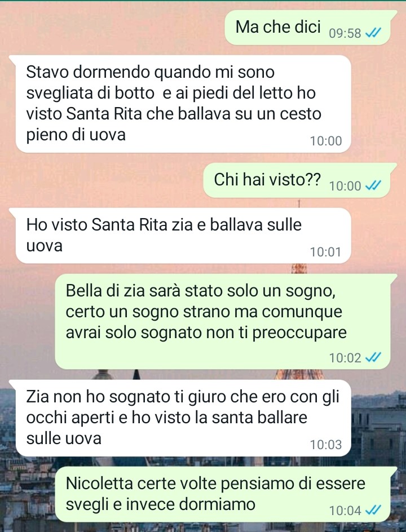The image size is (406, 532).
Task: Tap the 10:01 timestamp
Action: click(x=325, y=252)
